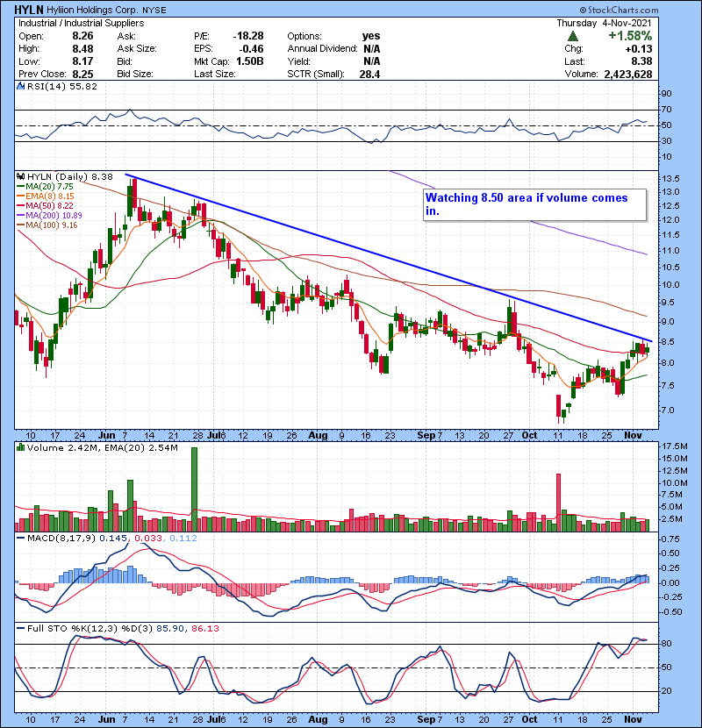Image resolution: width=702 pixels, height=728 pixels.
Task: Click the 0.75 MACD axis label
Action: pos(670,539)
